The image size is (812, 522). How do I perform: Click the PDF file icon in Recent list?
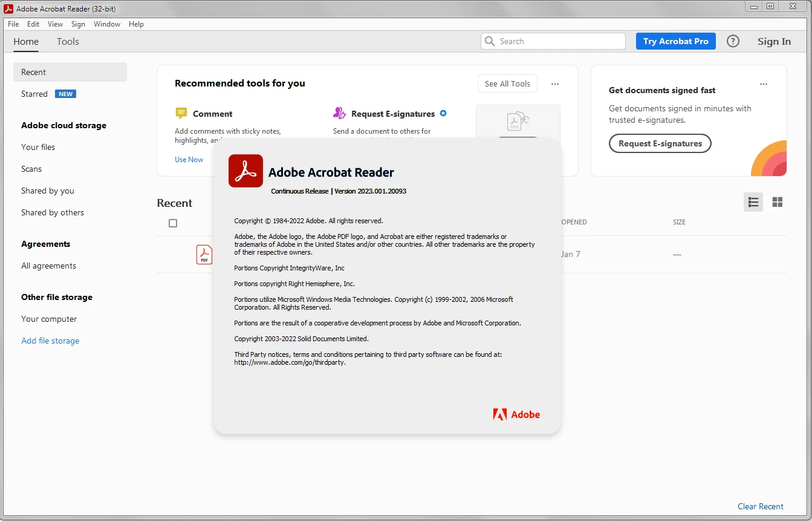point(204,254)
